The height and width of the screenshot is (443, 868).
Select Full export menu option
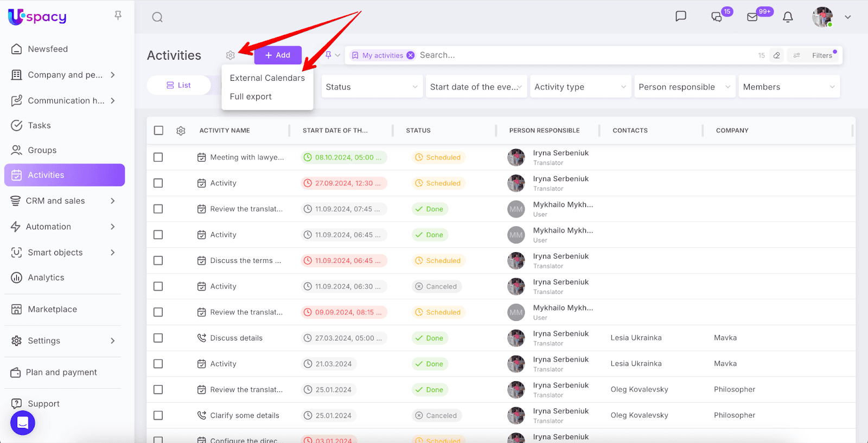click(x=251, y=97)
